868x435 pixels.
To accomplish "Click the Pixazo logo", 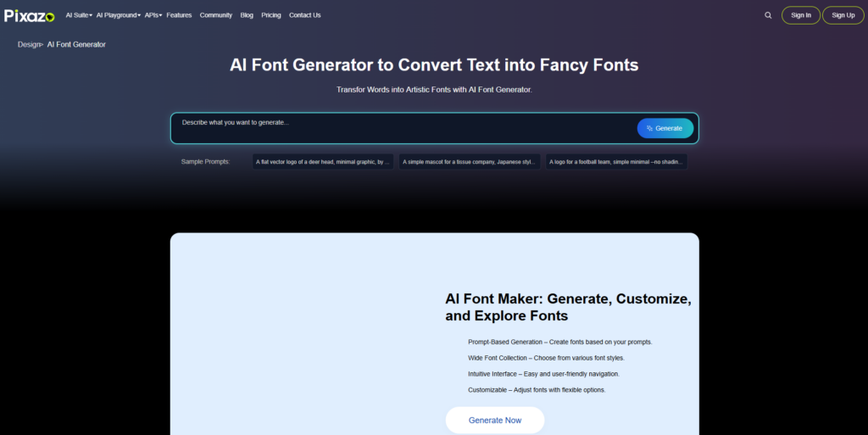I will pos(30,15).
